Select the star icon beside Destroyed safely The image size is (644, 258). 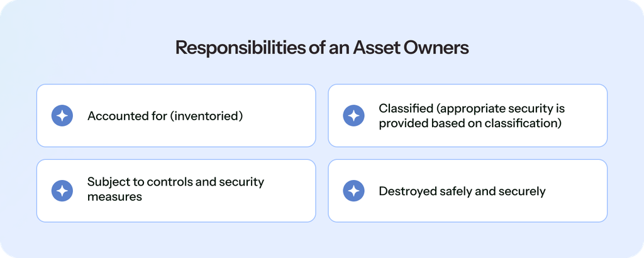(x=353, y=191)
